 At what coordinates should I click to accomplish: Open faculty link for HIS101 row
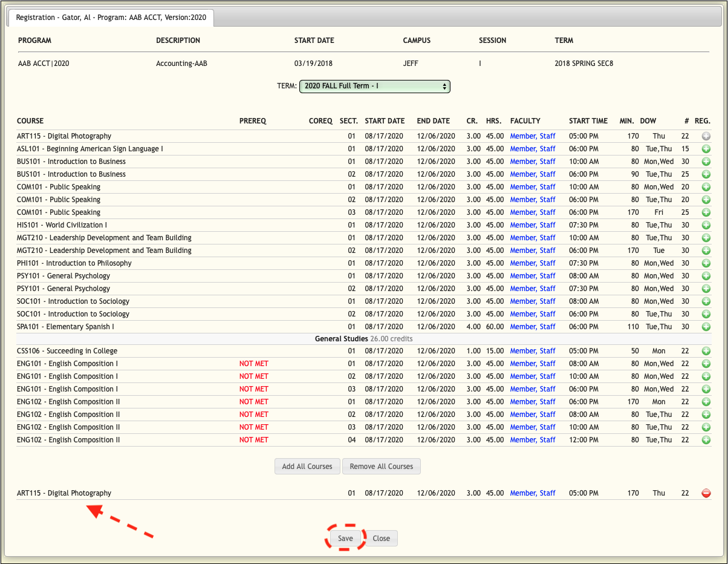[x=533, y=225]
